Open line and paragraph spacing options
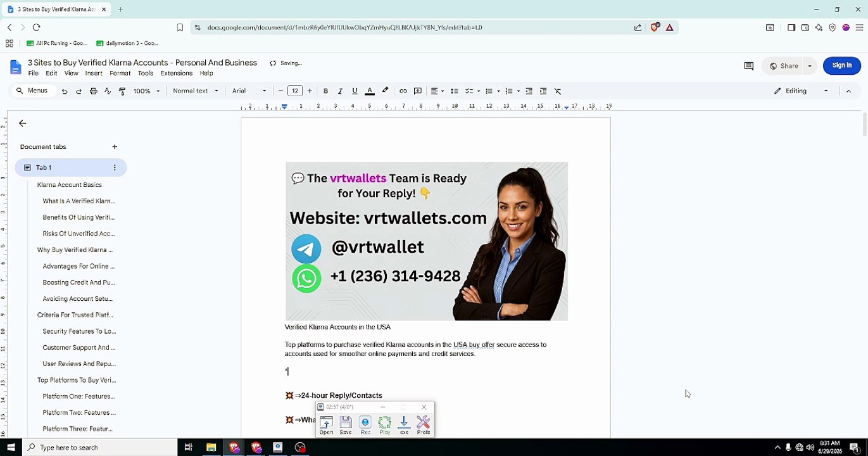 coord(454,91)
